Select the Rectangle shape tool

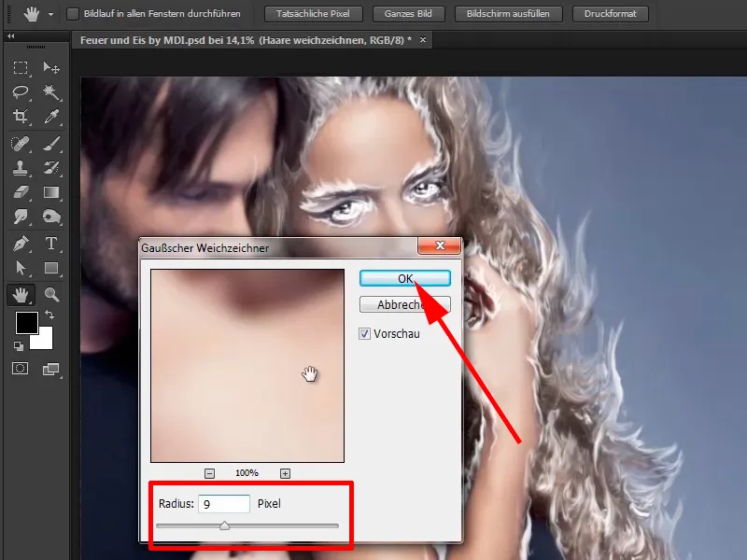pyautogui.click(x=51, y=268)
